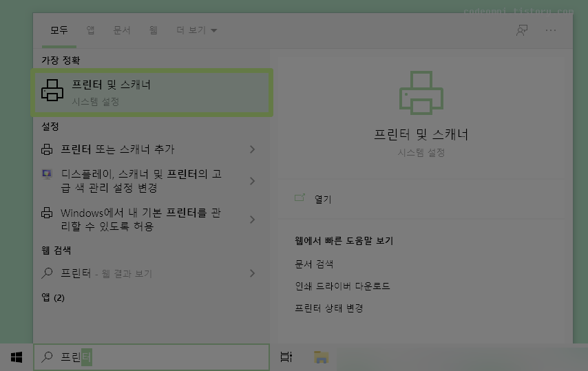The image size is (588, 371).
Task: Open 문서 검색 help link
Action: click(x=314, y=264)
